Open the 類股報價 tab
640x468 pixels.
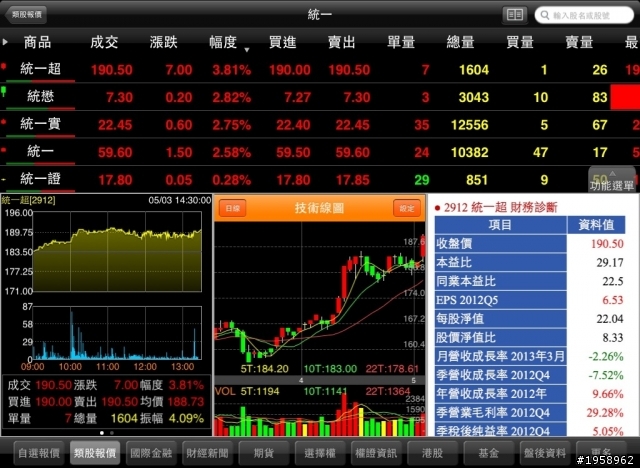coord(95,453)
